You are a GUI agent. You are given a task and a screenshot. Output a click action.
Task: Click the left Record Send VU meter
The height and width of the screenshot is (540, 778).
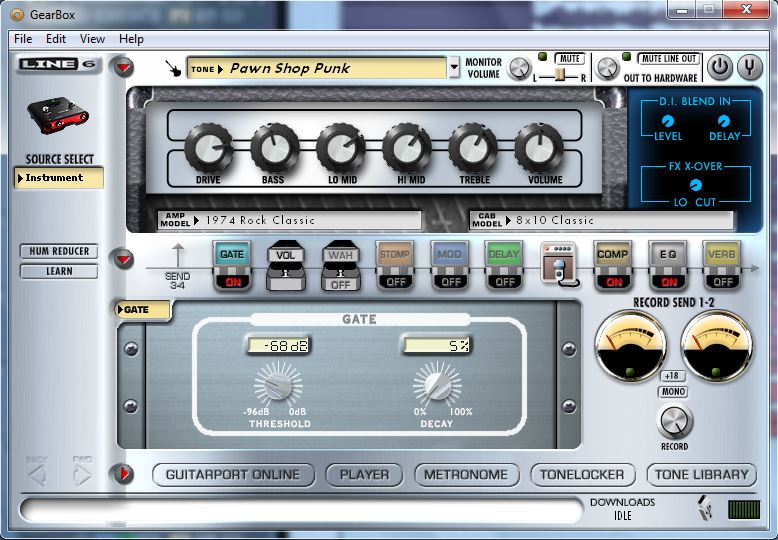coord(631,346)
